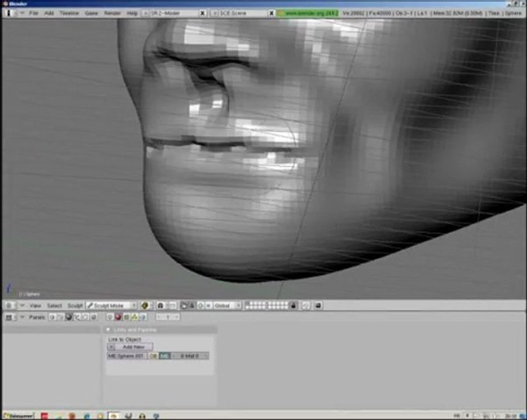Switch to Logic context buttons
This screenshot has width=527, height=420.
point(53,317)
